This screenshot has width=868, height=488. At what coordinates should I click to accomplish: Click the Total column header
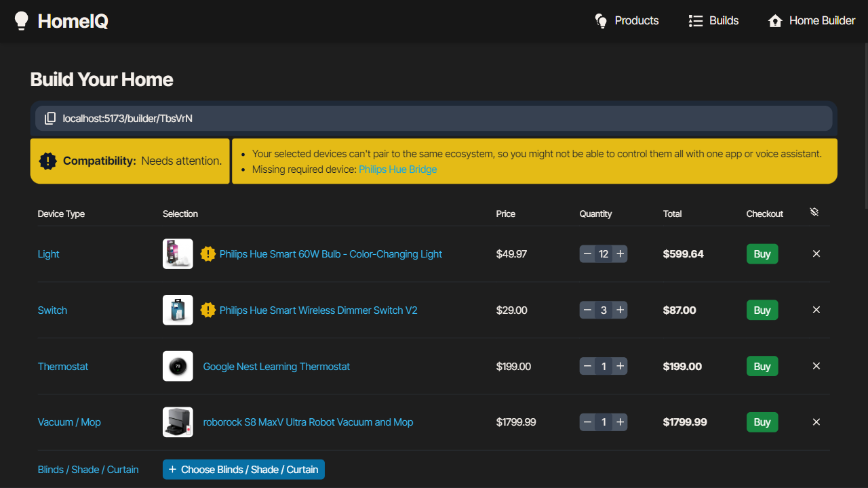[673, 213]
